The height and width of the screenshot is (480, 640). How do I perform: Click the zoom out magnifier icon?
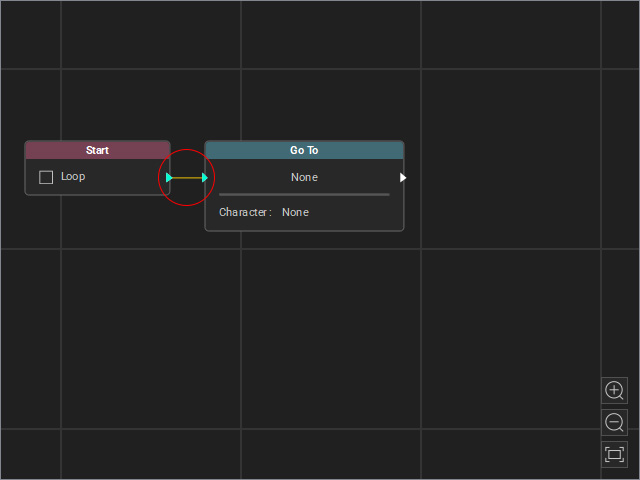click(614, 422)
